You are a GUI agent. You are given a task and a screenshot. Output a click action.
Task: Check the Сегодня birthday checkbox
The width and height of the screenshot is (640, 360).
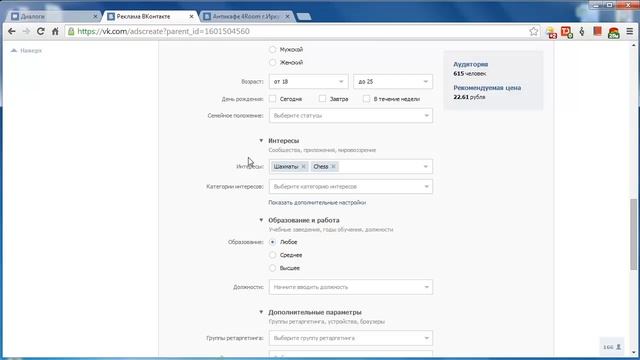[272, 99]
